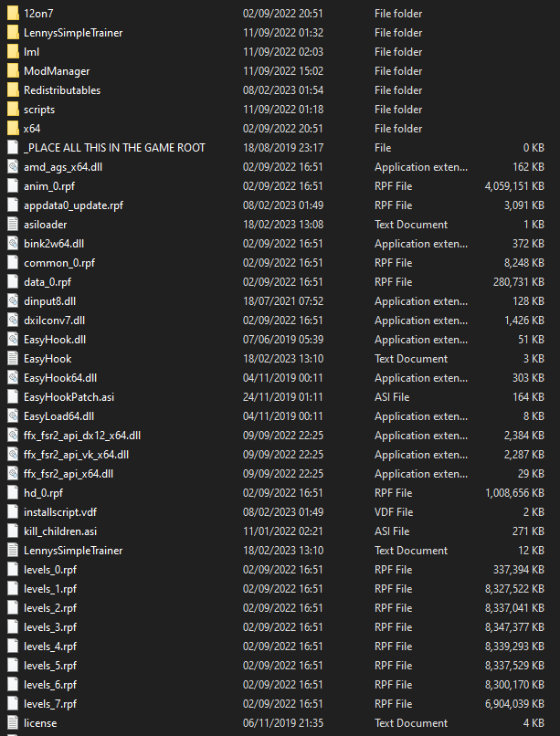Select the license text document icon

click(x=12, y=723)
